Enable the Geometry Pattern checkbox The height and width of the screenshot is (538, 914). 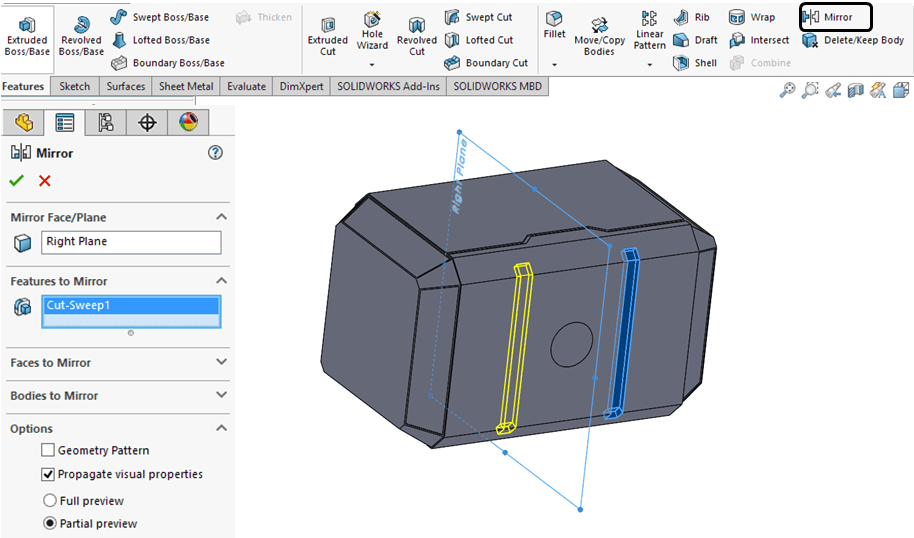(48, 451)
